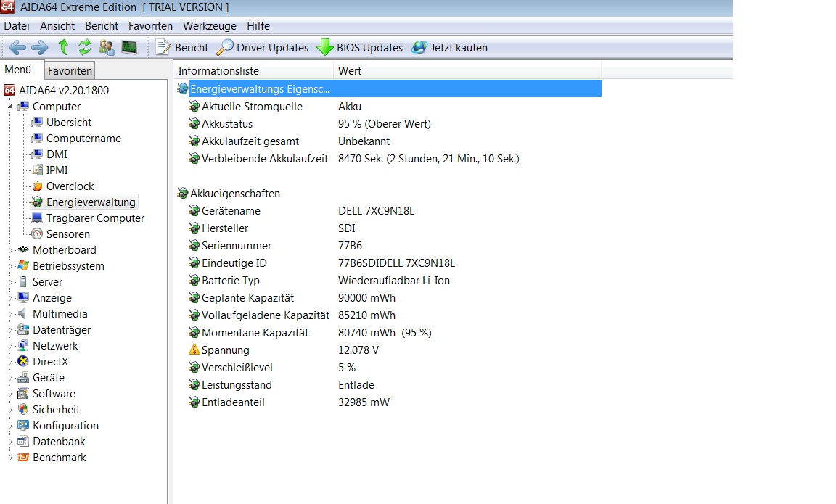The width and height of the screenshot is (836, 504).
Task: Expand the Motherboard tree node
Action: pyautogui.click(x=11, y=250)
